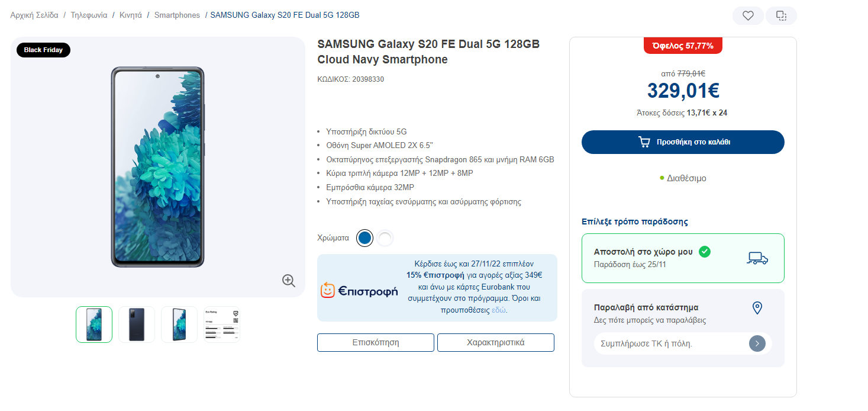Image resolution: width=868 pixels, height=411 pixels.
Task: Go to Αρχική Σελίδα breadcrumb
Action: (x=34, y=15)
